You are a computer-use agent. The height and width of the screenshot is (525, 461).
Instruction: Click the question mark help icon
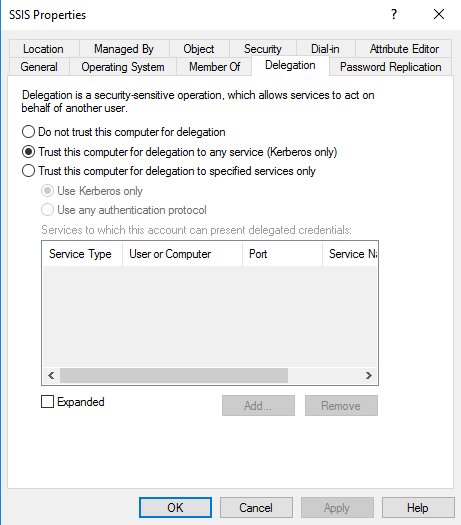pyautogui.click(x=394, y=14)
